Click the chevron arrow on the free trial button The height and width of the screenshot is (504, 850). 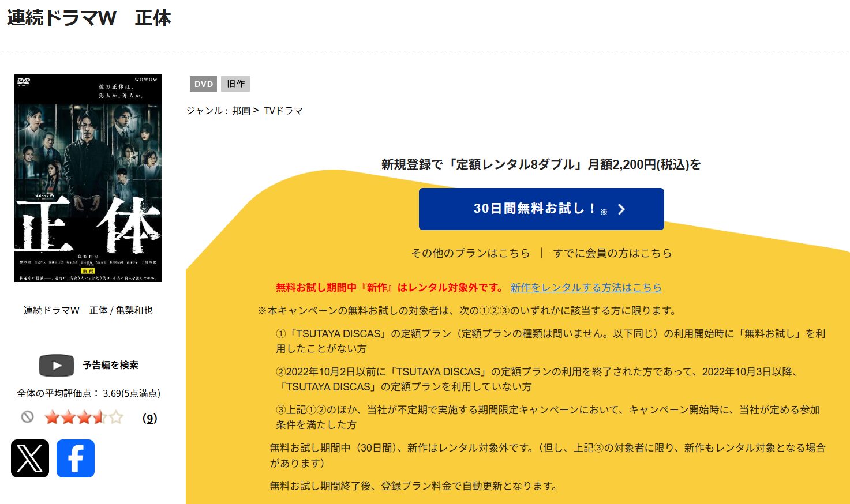[621, 209]
